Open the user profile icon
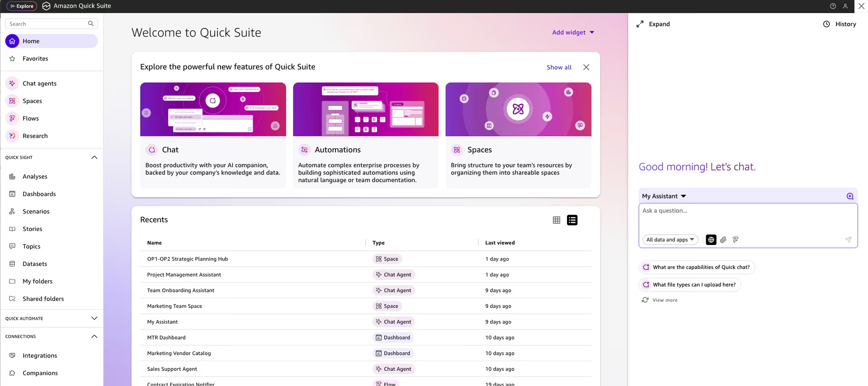The height and width of the screenshot is (386, 868). [x=845, y=6]
